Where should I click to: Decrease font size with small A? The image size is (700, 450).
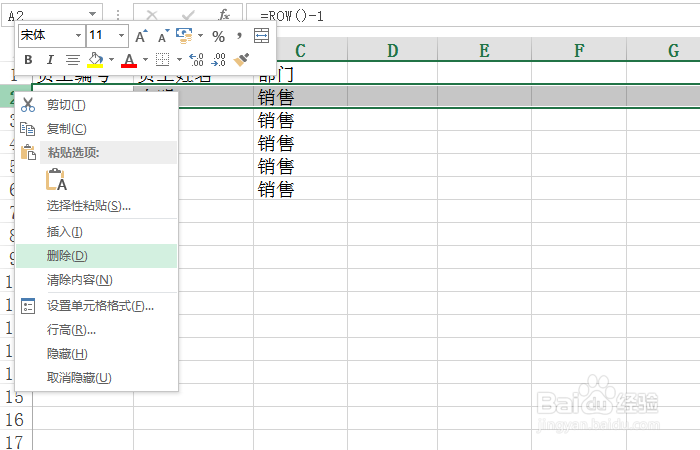pos(163,36)
